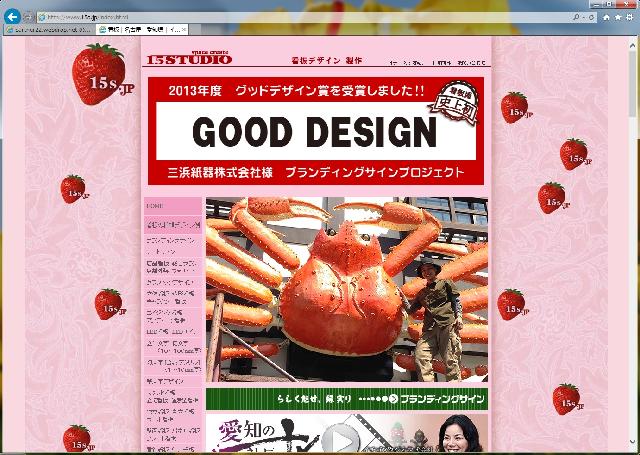The height and width of the screenshot is (455, 640).
Task: Close the active 看板 tab with its X
Action: (x=184, y=29)
